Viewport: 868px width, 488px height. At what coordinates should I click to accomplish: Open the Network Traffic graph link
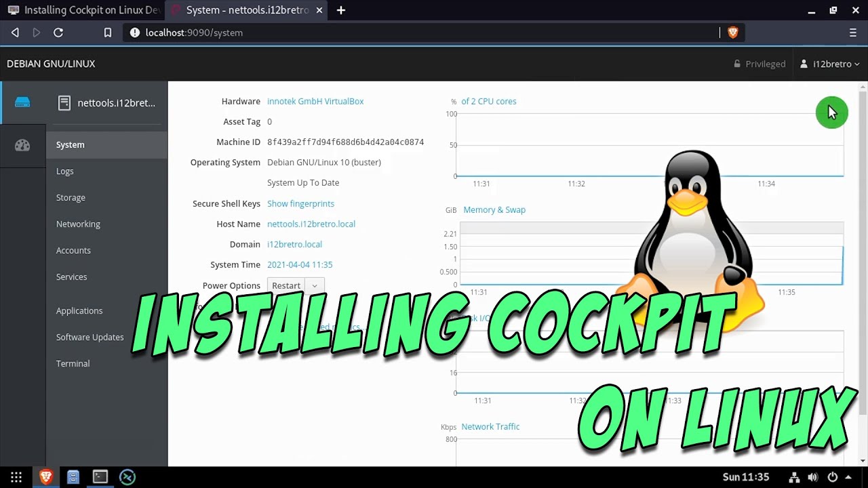coord(490,426)
